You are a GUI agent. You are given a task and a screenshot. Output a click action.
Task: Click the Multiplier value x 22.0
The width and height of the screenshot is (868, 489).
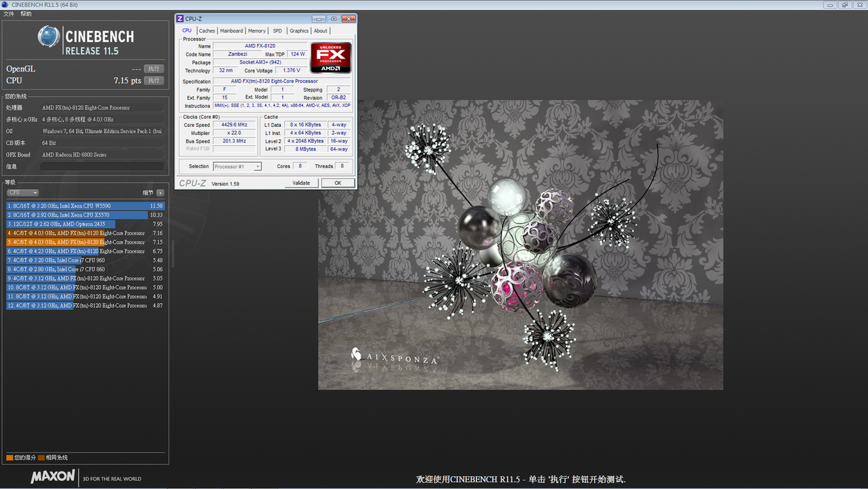pos(234,133)
